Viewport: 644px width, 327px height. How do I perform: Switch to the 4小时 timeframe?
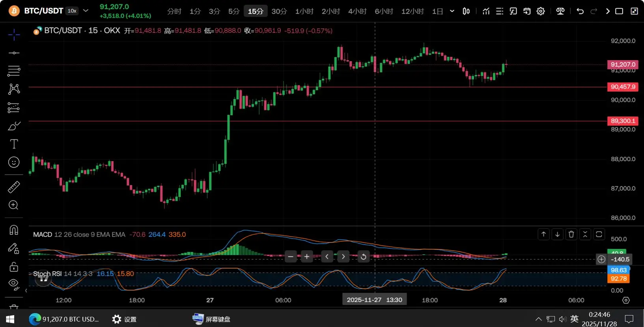(x=357, y=11)
